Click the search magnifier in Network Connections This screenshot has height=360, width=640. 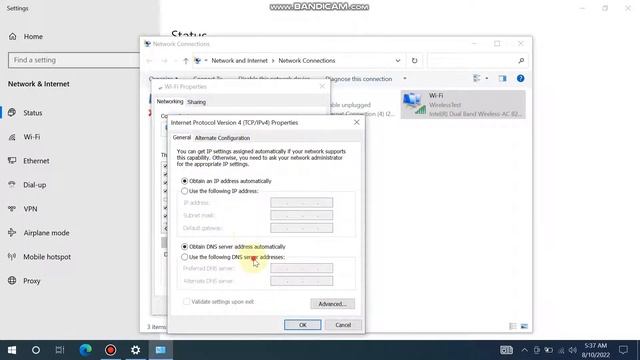pyautogui.click(x=521, y=60)
